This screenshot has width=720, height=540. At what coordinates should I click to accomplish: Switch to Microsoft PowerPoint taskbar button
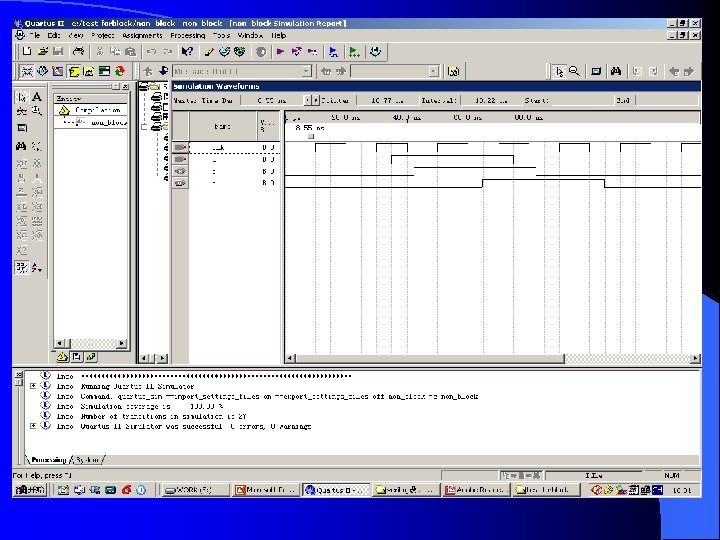coord(266,490)
